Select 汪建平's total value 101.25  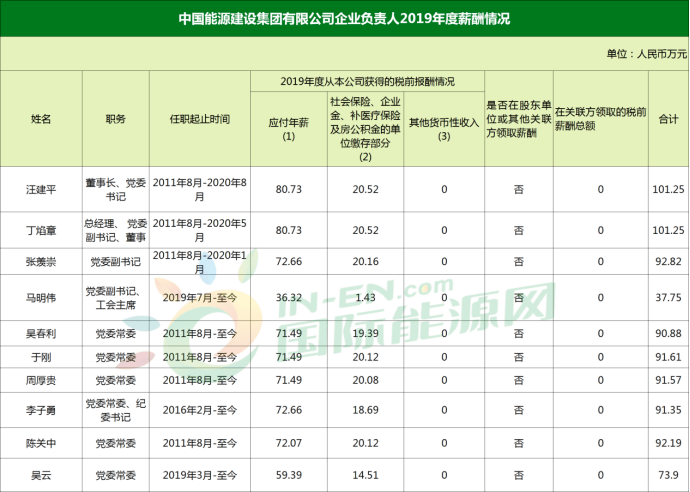click(x=668, y=189)
